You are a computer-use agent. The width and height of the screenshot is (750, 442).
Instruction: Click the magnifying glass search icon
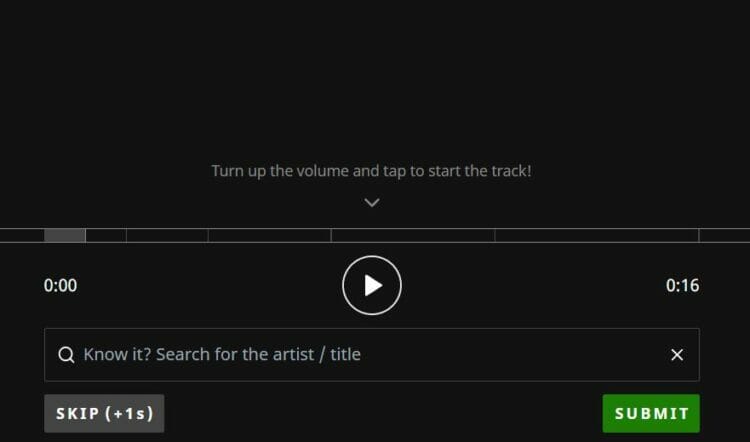tap(66, 355)
